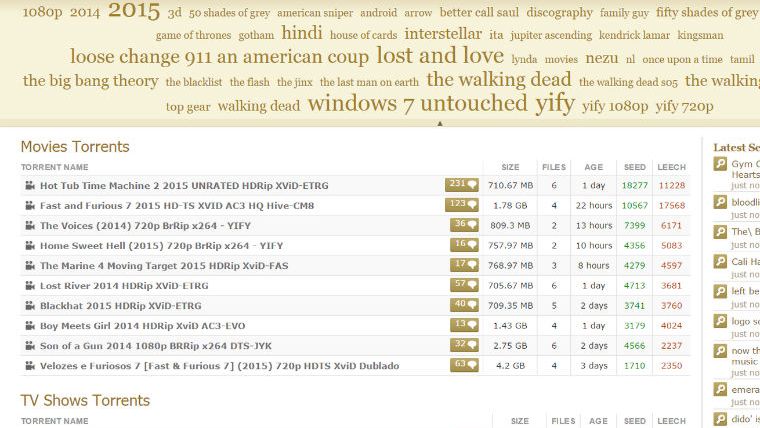Click camera icon beside Hot Tub Time Machine 2
The width and height of the screenshot is (760, 428).
point(30,185)
